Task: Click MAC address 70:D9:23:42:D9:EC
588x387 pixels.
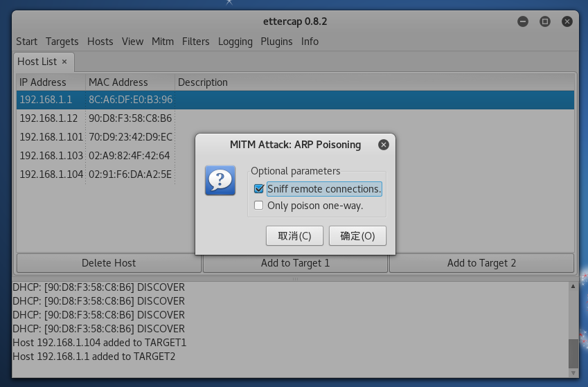Action: coord(130,137)
